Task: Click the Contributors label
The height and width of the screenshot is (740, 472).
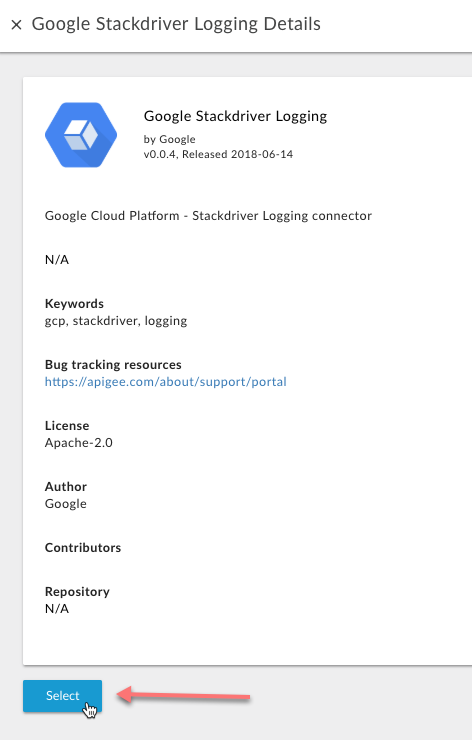Action: (83, 547)
